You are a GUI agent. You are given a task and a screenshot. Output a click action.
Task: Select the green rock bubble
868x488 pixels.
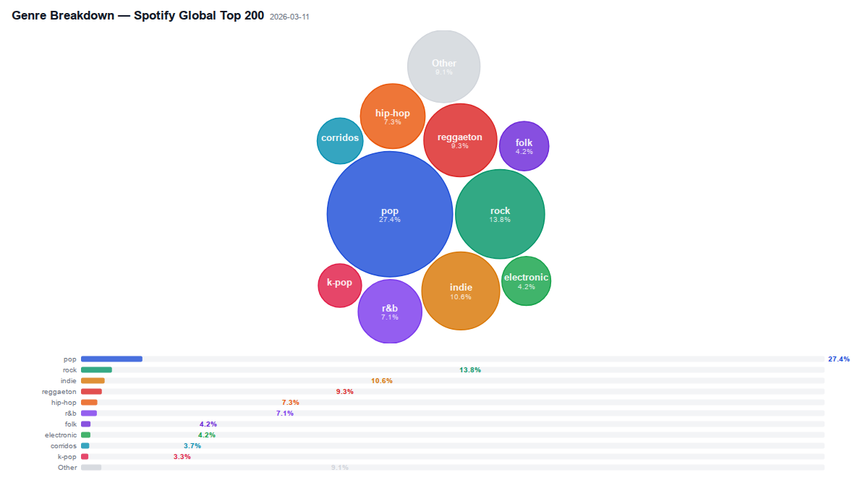[x=500, y=214]
